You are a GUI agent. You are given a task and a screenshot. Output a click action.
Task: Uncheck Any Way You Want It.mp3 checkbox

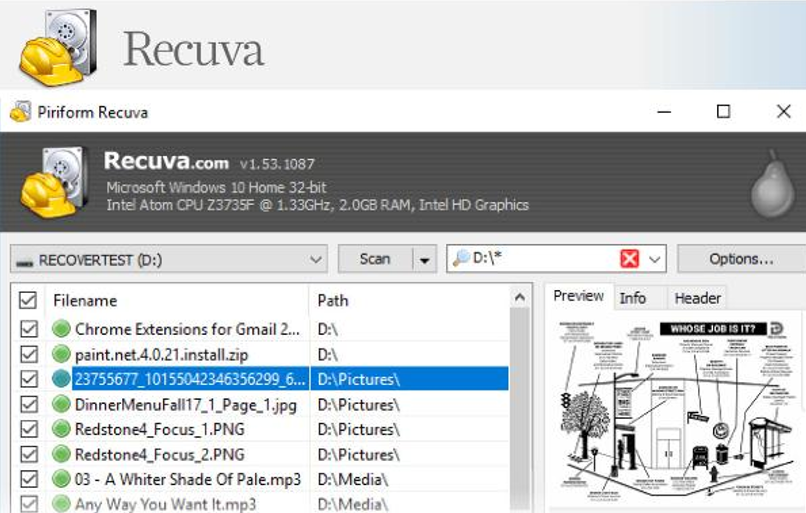(x=29, y=504)
